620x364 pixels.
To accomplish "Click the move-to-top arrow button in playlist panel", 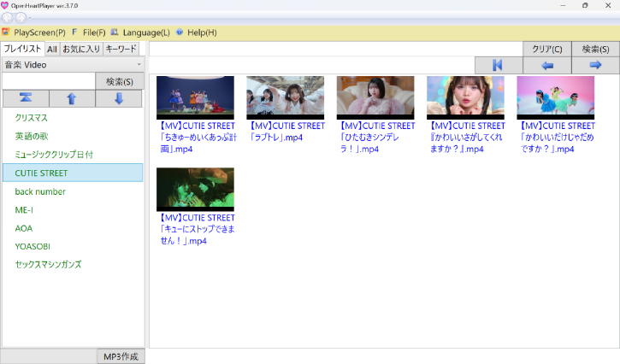I will [25, 98].
